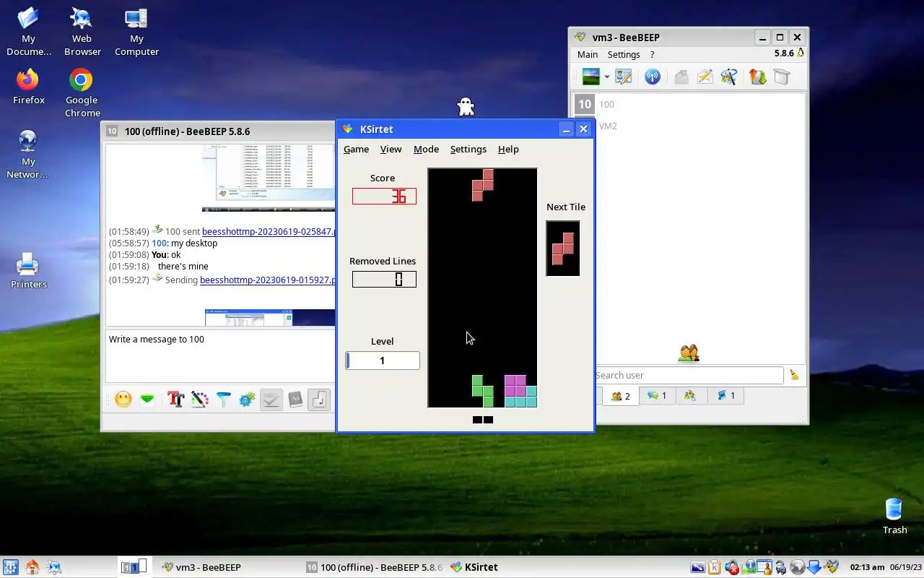Screen dimensions: 924x578
Task: Open My Computer desktop icon
Action: [136, 32]
